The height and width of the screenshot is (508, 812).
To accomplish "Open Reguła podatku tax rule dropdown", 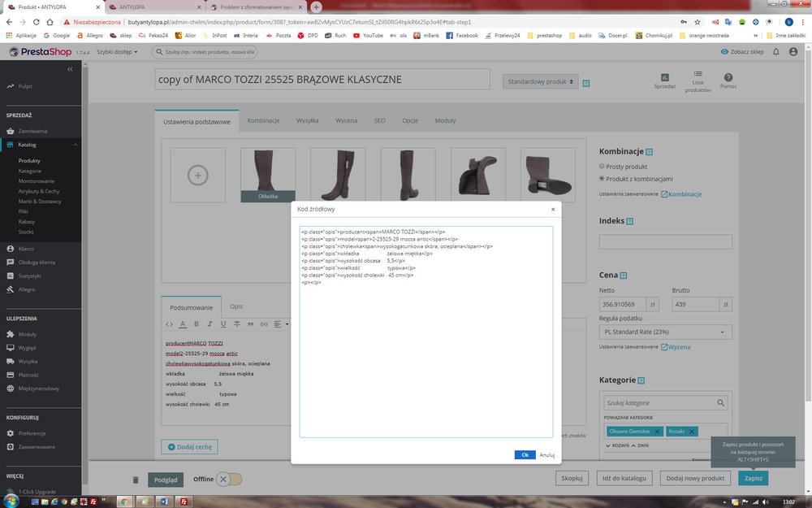I will (666, 332).
